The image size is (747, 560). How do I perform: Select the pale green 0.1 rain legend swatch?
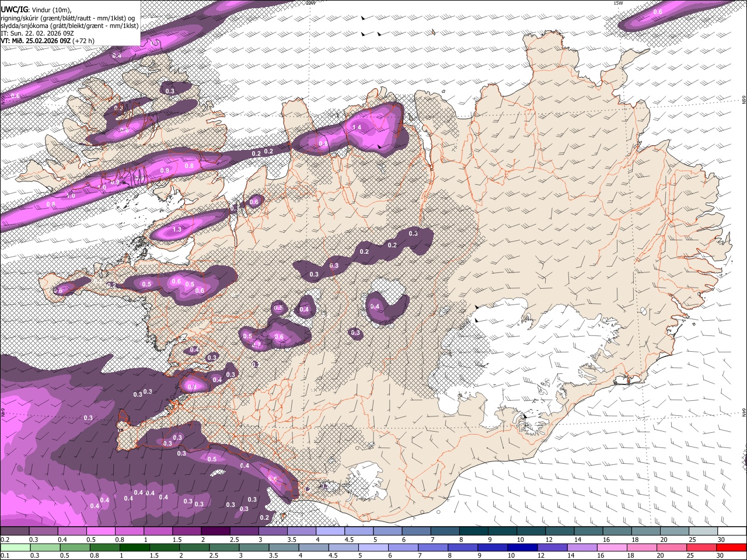[x=15, y=547]
